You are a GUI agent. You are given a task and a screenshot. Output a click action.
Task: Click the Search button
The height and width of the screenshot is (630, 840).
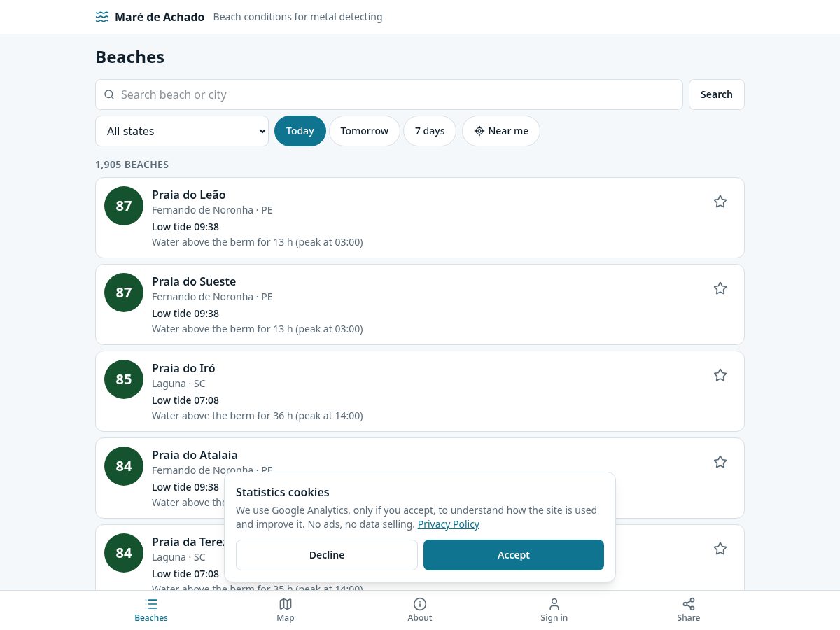[x=717, y=94]
